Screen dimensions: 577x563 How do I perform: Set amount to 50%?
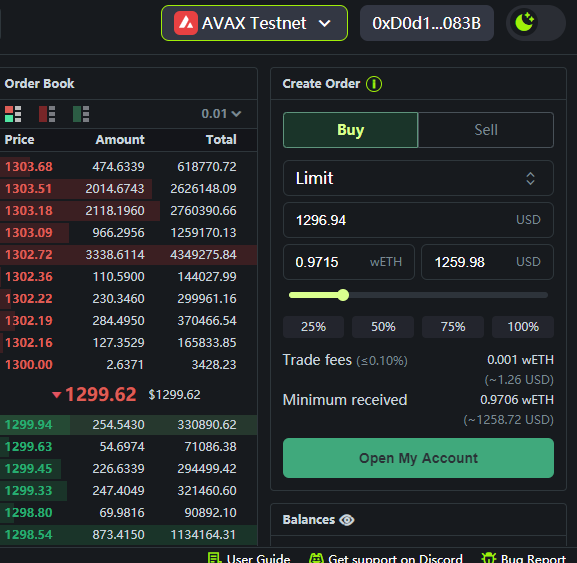(383, 327)
